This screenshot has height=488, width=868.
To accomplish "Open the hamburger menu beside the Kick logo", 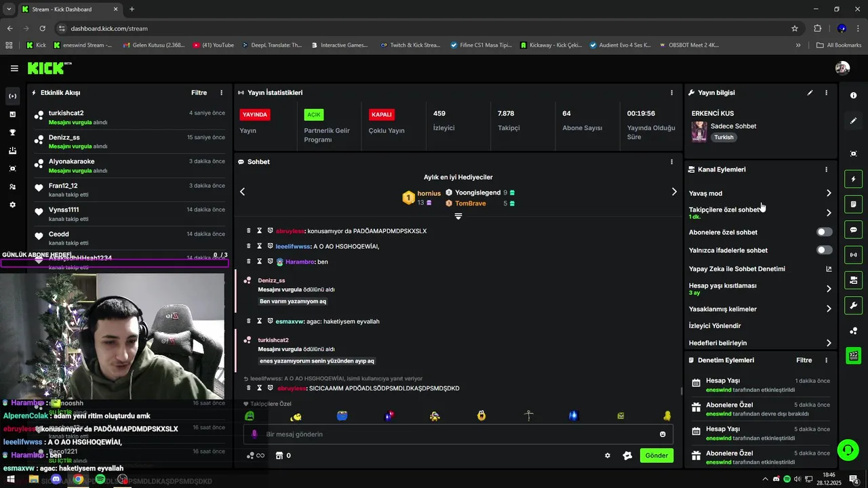I will (14, 68).
